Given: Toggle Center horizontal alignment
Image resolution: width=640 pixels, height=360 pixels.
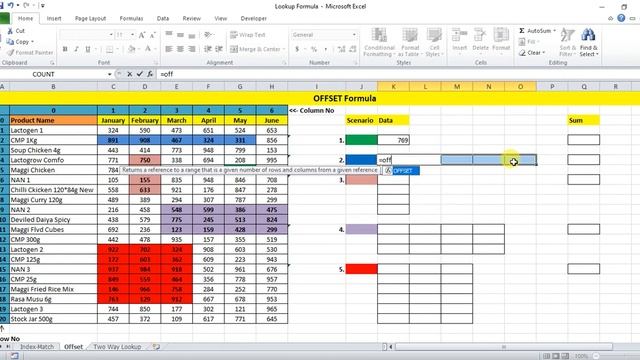Looking at the screenshot, I should 180,49.
